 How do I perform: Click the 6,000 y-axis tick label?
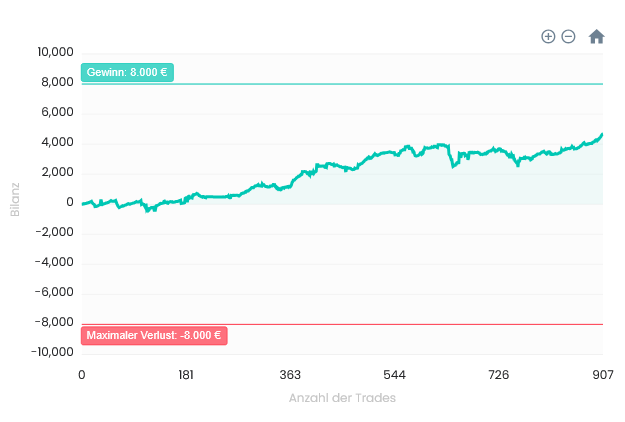click(x=58, y=112)
